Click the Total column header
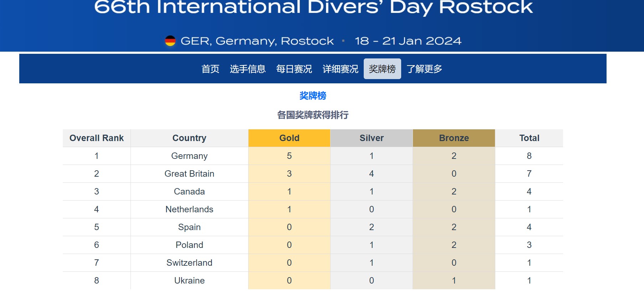The height and width of the screenshot is (301, 644). [529, 138]
